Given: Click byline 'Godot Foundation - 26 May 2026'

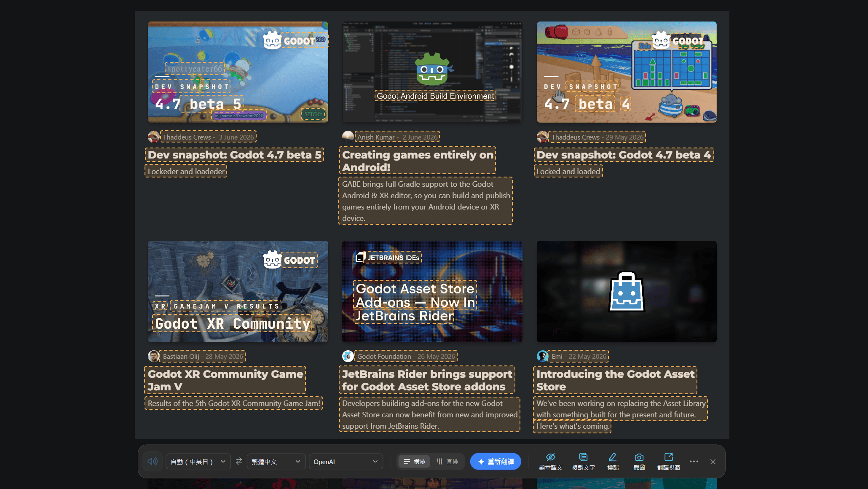Looking at the screenshot, I should [406, 356].
